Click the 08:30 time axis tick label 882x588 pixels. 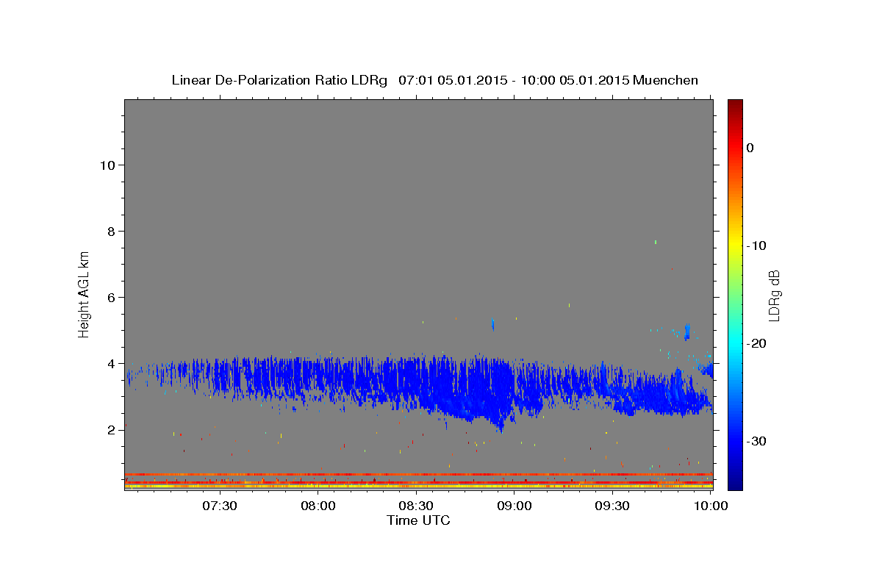[416, 506]
